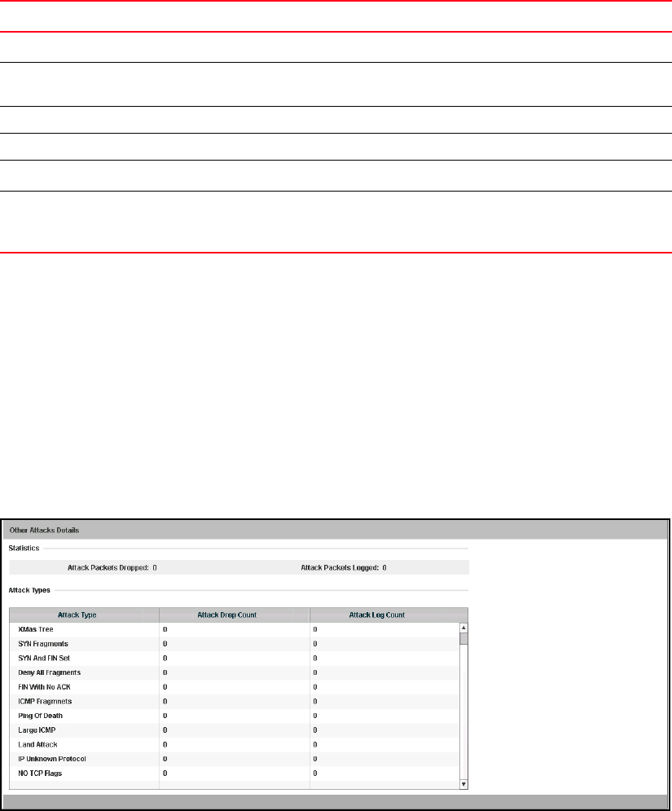Click the Statistics section label
Screen dimensions: 672x811
coord(24,549)
